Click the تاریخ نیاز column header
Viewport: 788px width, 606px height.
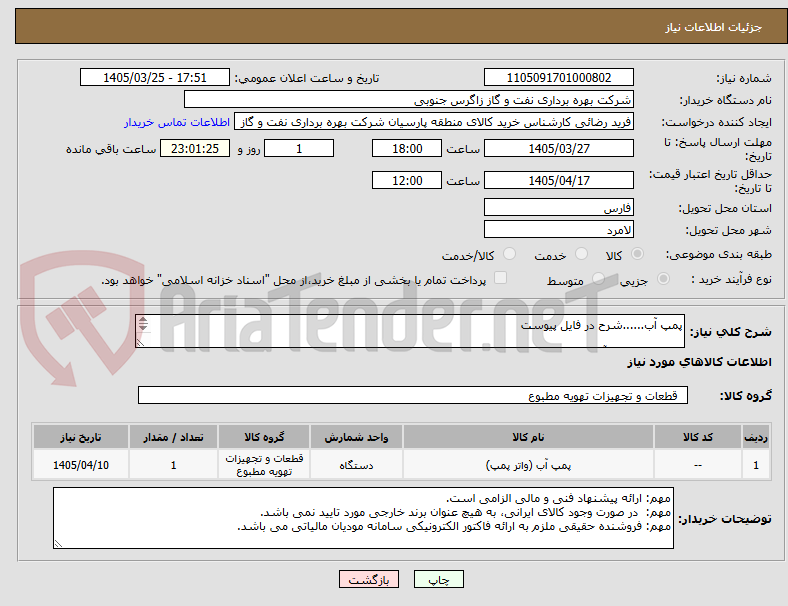tap(81, 437)
